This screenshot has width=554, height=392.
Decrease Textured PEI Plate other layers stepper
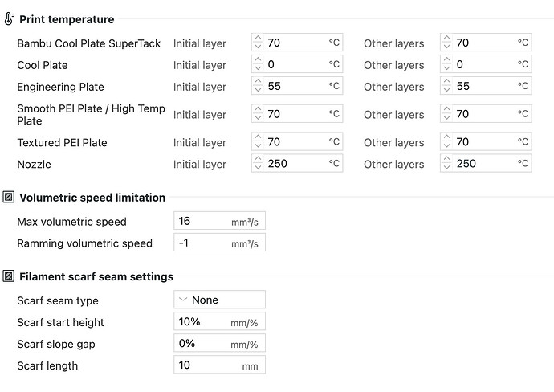tap(446, 146)
